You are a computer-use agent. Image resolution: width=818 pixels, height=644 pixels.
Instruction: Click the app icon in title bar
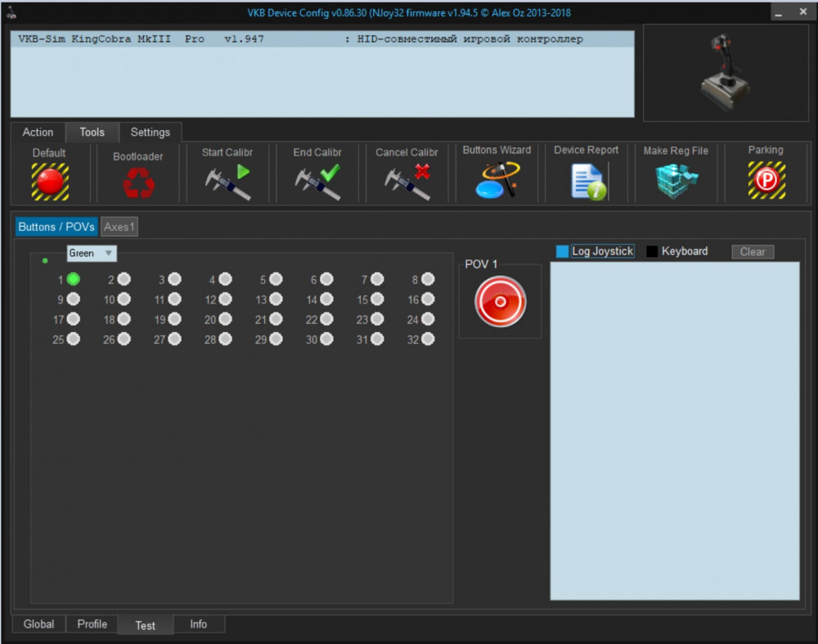click(x=11, y=12)
